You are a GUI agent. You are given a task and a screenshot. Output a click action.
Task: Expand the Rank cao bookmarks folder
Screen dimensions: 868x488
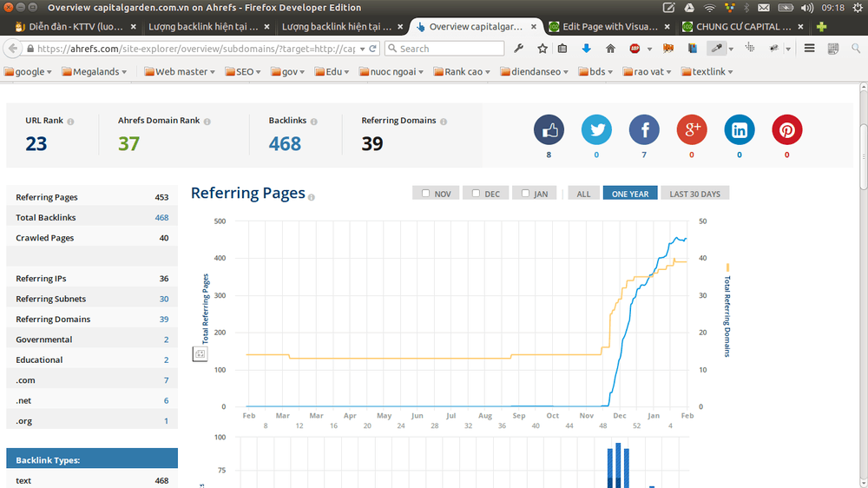462,72
